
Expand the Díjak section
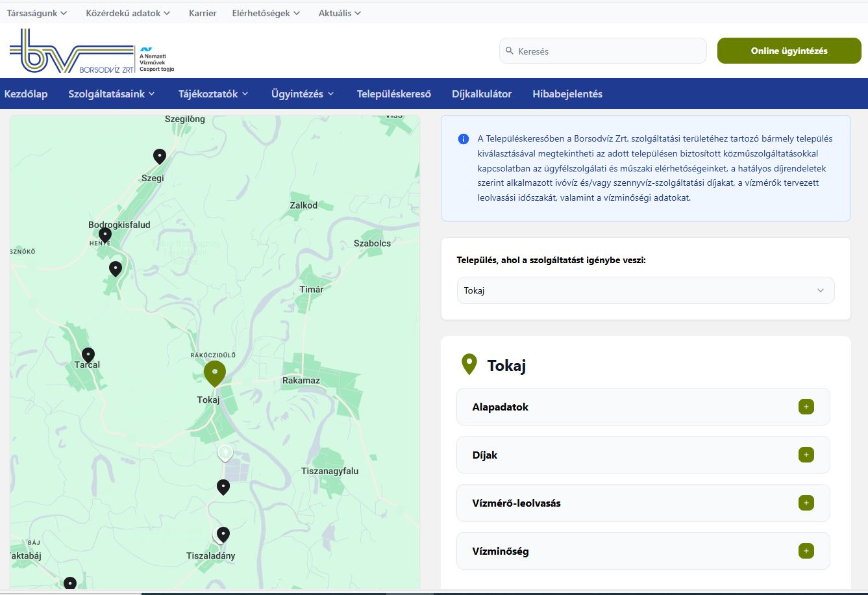click(806, 455)
